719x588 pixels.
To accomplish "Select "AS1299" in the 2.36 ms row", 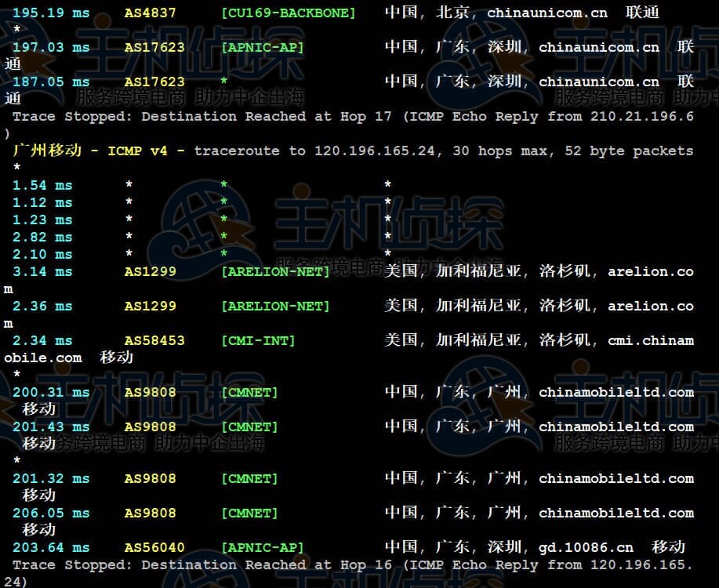I will (150, 306).
